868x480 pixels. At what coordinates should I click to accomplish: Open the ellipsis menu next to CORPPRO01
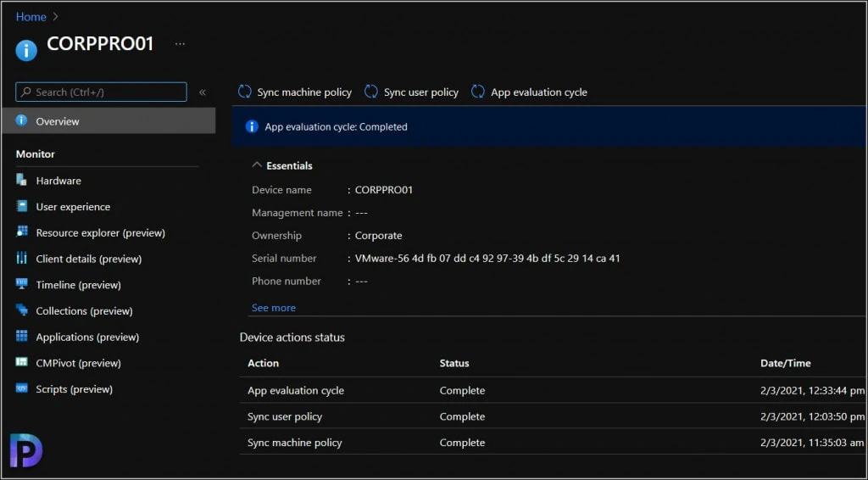point(180,44)
